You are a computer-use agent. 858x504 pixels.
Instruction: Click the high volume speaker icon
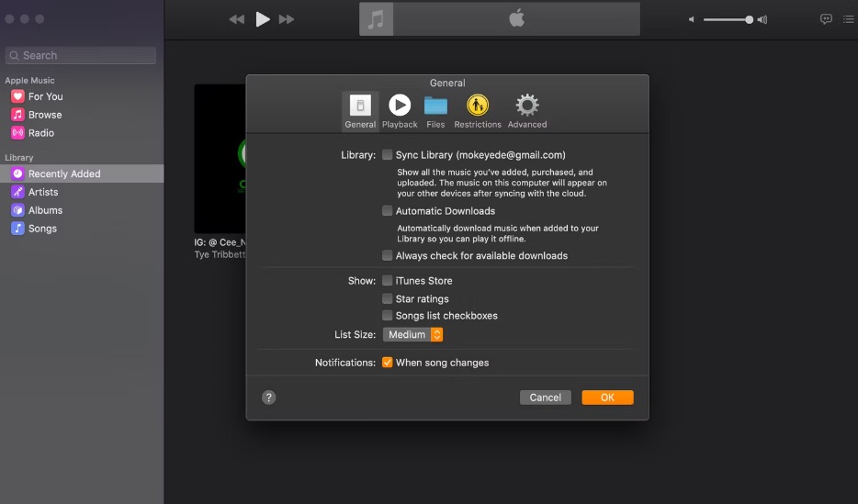tap(762, 19)
